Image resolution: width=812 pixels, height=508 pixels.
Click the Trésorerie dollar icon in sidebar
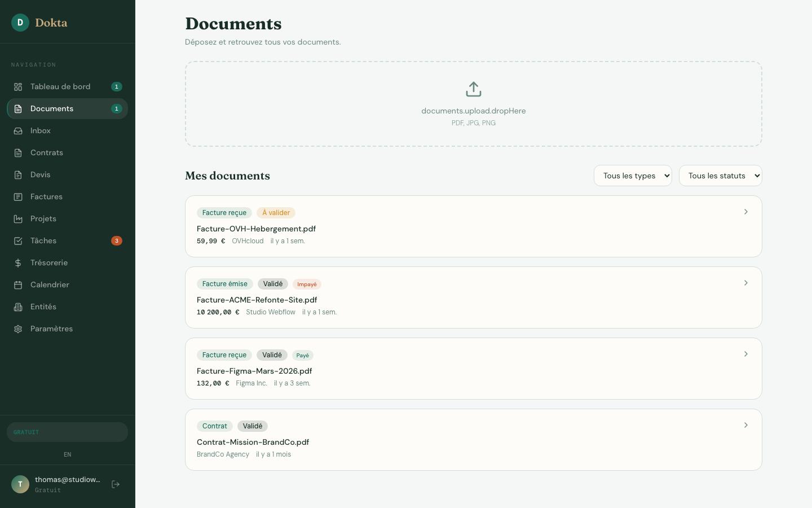pos(18,263)
